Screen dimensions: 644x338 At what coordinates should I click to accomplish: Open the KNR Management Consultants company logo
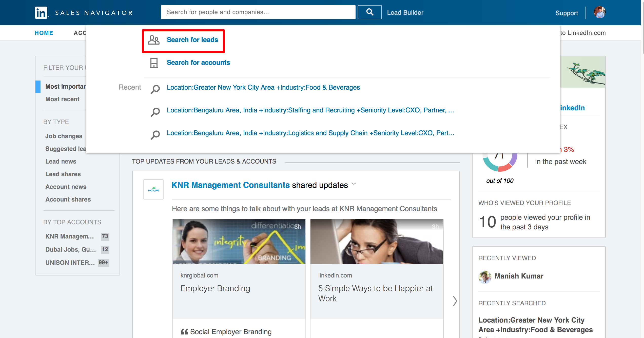click(153, 189)
